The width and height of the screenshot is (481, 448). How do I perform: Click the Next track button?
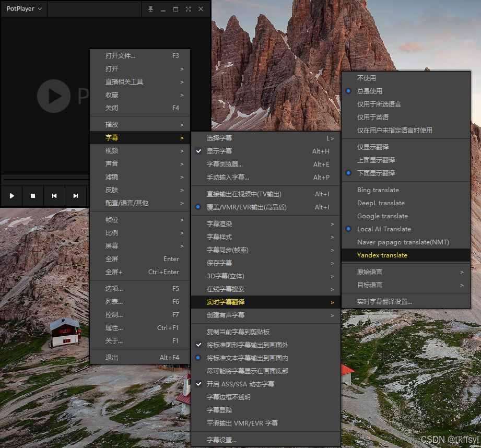(x=75, y=196)
